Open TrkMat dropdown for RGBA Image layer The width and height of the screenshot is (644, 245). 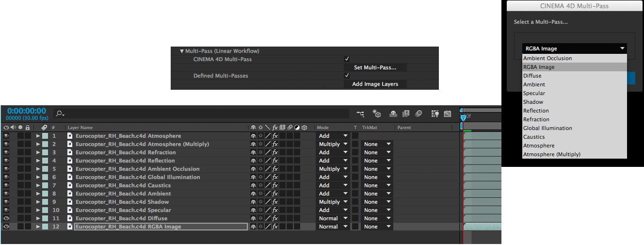point(377,227)
